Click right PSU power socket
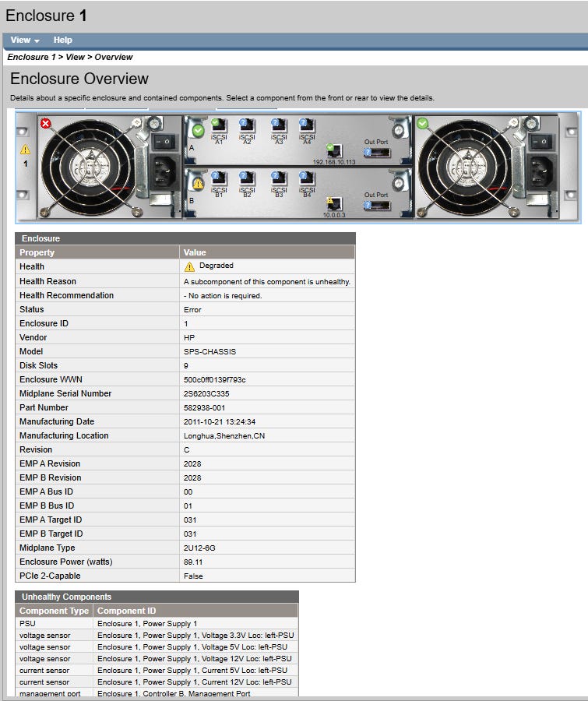588x701 pixels. coord(541,172)
